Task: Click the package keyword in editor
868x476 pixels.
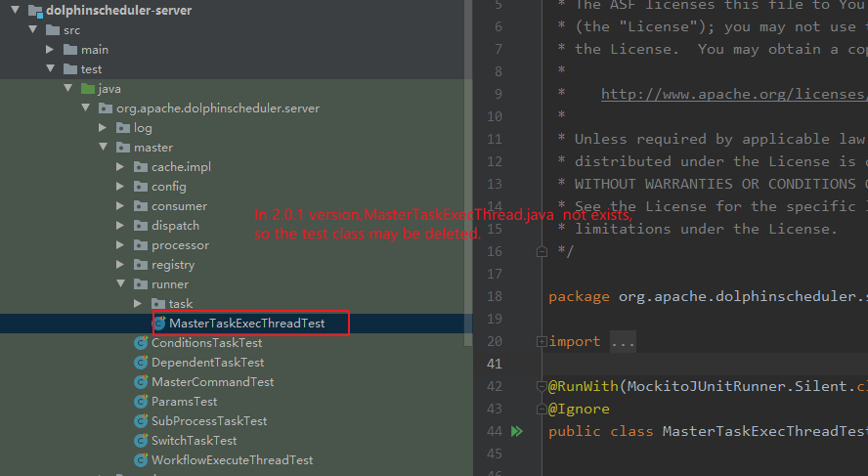Action: (579, 297)
